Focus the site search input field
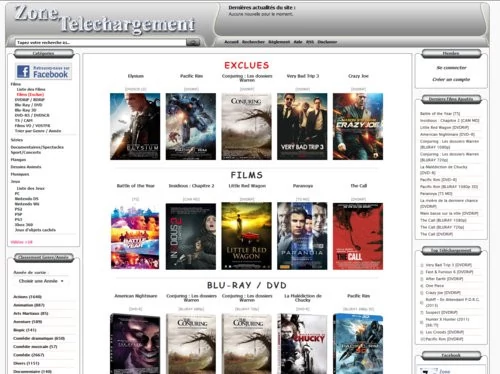 coord(101,42)
